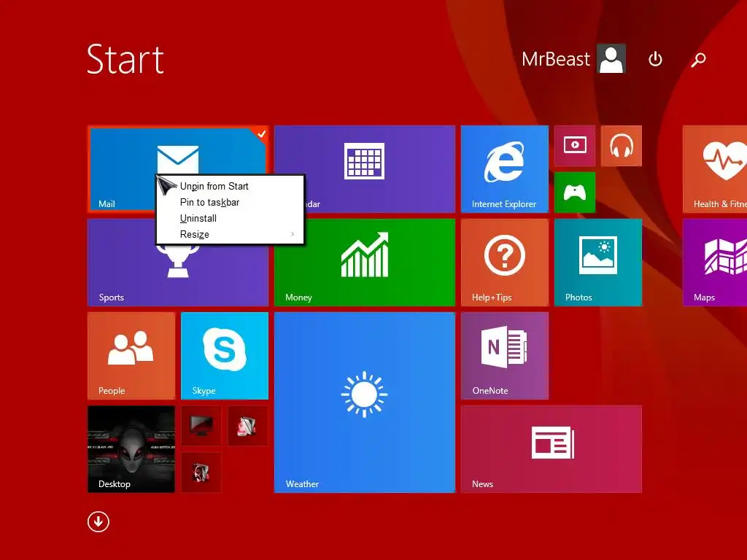This screenshot has width=747, height=560.
Task: Open the Video tile
Action: [x=575, y=146]
